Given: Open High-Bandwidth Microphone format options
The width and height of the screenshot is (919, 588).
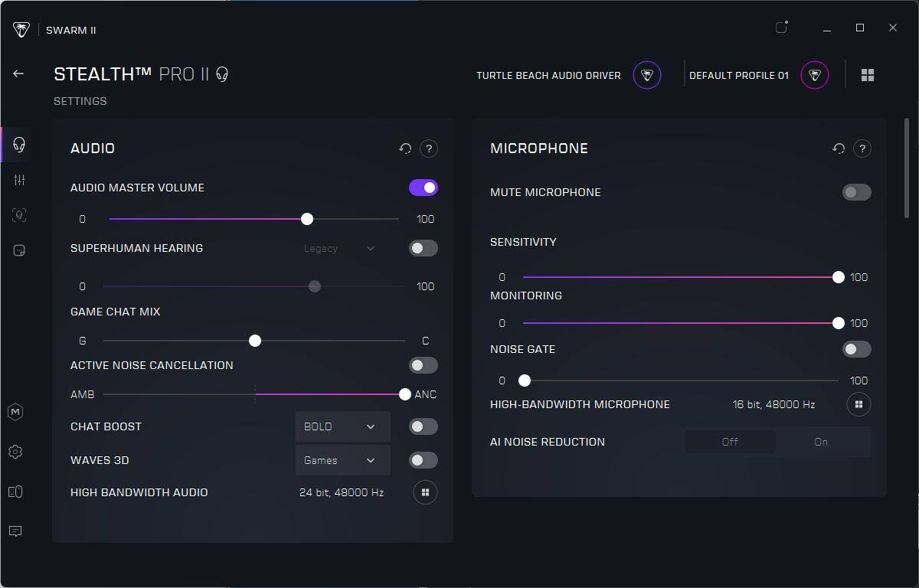Looking at the screenshot, I should click(x=858, y=404).
